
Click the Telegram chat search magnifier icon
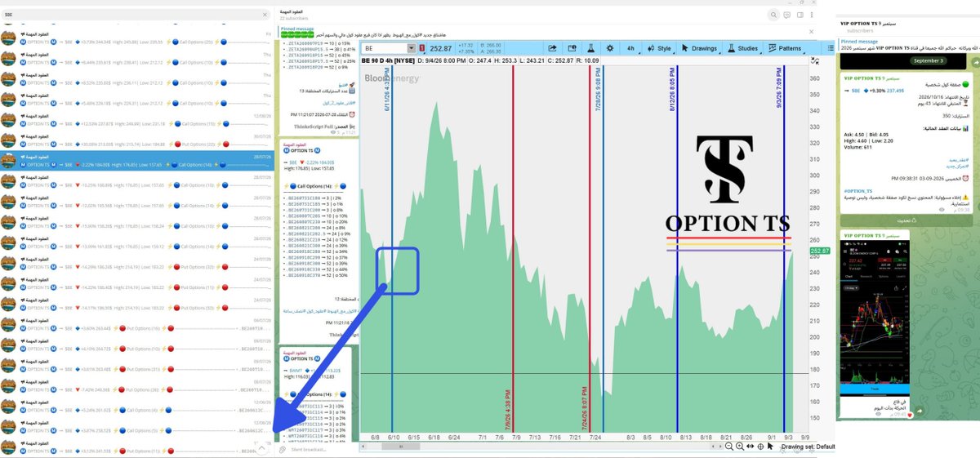pyautogui.click(x=775, y=15)
